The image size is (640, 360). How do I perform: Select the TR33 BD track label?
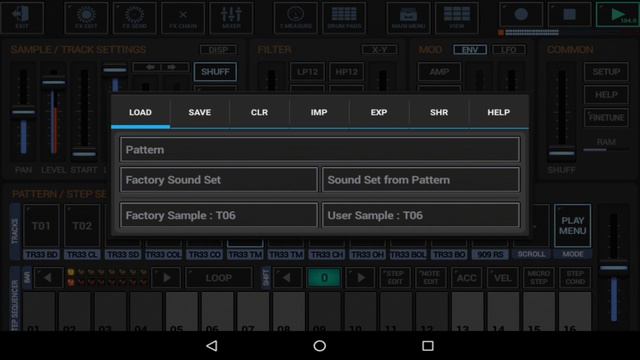(x=41, y=254)
